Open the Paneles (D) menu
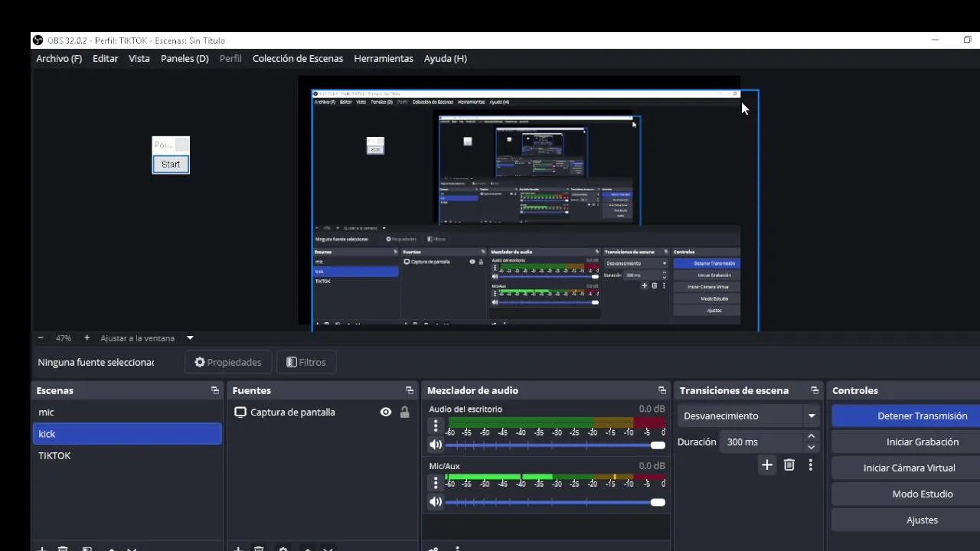The width and height of the screenshot is (980, 551). (185, 58)
